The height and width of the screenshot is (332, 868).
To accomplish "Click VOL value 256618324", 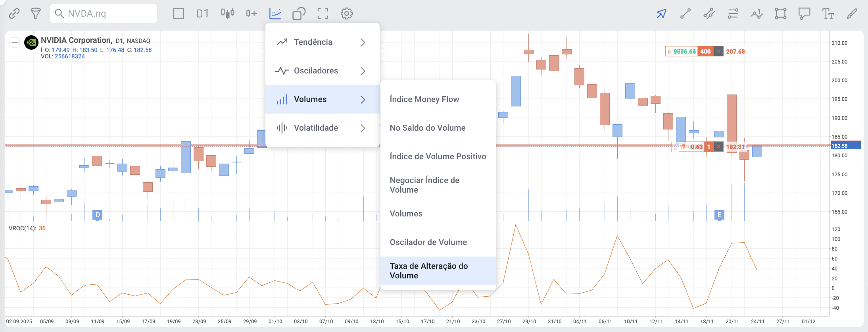I will pyautogui.click(x=70, y=56).
